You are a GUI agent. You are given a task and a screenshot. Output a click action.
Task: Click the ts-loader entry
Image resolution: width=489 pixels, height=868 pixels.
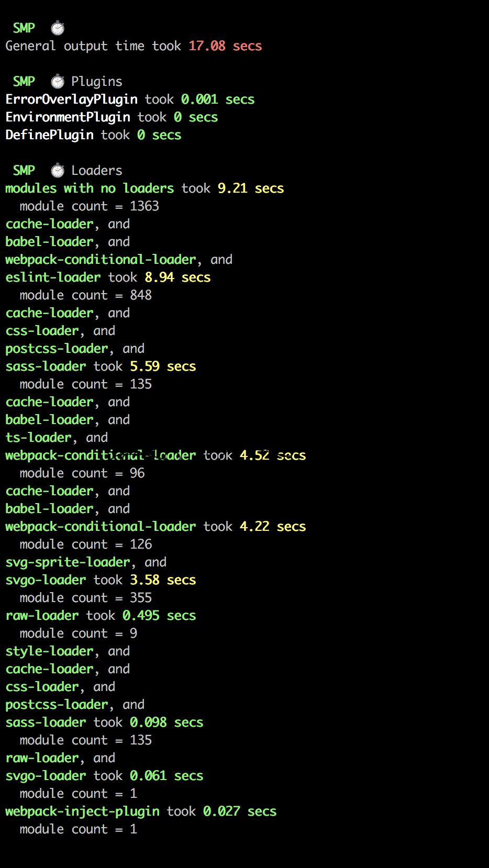pyautogui.click(x=38, y=438)
